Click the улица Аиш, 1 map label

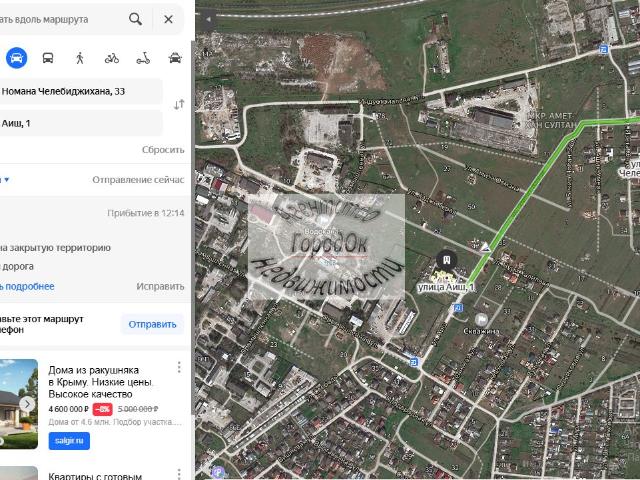[446, 287]
